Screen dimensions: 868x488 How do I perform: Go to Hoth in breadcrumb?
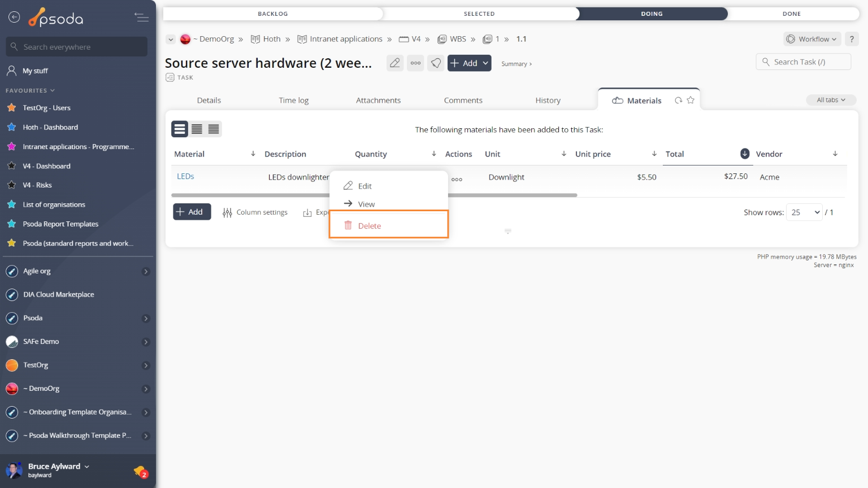[272, 39]
